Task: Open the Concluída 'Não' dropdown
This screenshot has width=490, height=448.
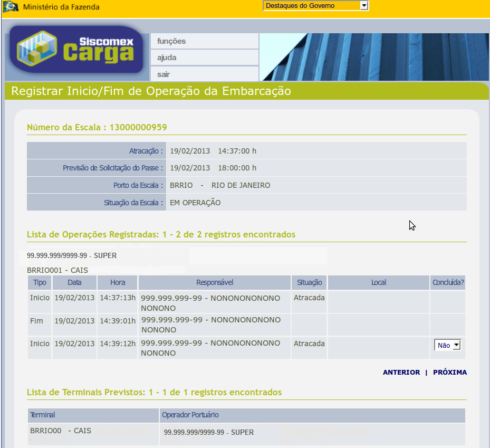Action: (447, 345)
